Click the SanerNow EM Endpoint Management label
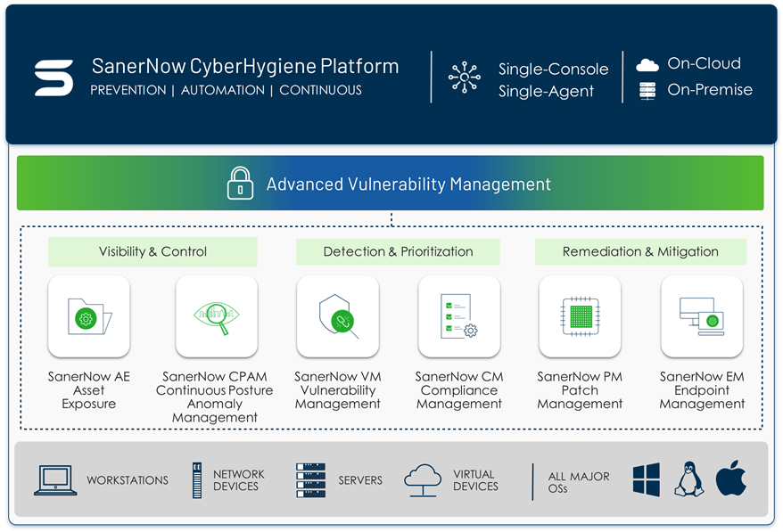The image size is (783, 532). (x=702, y=390)
